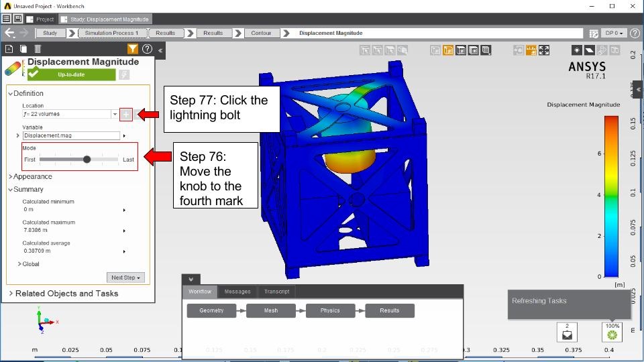Click the Mesh workflow button
This screenshot has width=644, height=362.
point(271,310)
